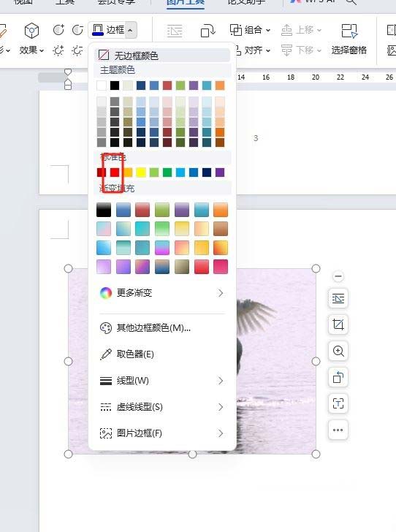This screenshot has width=396, height=532.
Task: Pick the white theme color swatch
Action: coord(102,85)
